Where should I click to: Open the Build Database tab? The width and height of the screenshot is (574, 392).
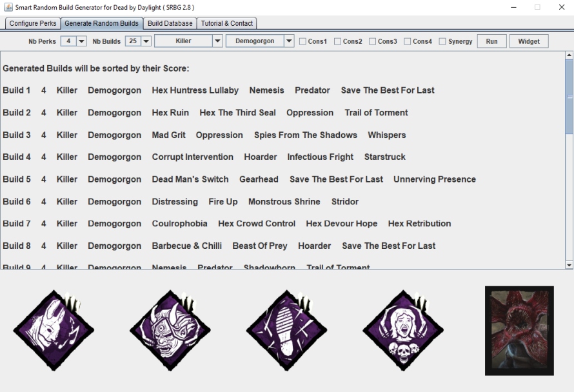170,23
